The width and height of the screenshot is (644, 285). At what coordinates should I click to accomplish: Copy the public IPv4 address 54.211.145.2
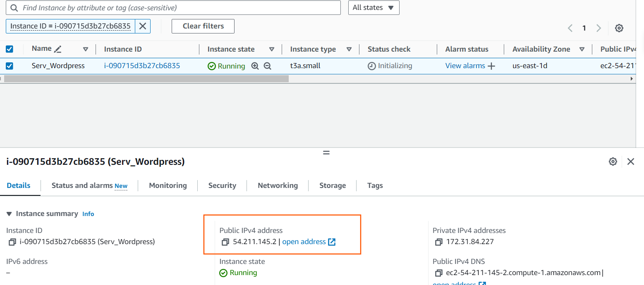[x=225, y=242]
